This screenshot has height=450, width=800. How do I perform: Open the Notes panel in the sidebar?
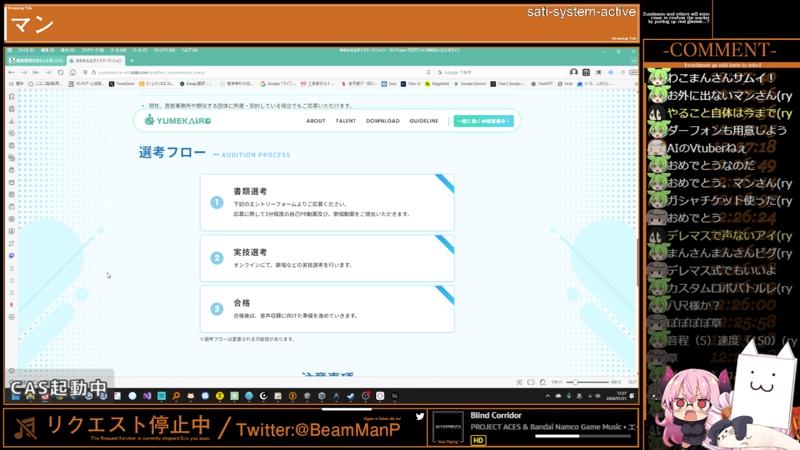coord(12,145)
